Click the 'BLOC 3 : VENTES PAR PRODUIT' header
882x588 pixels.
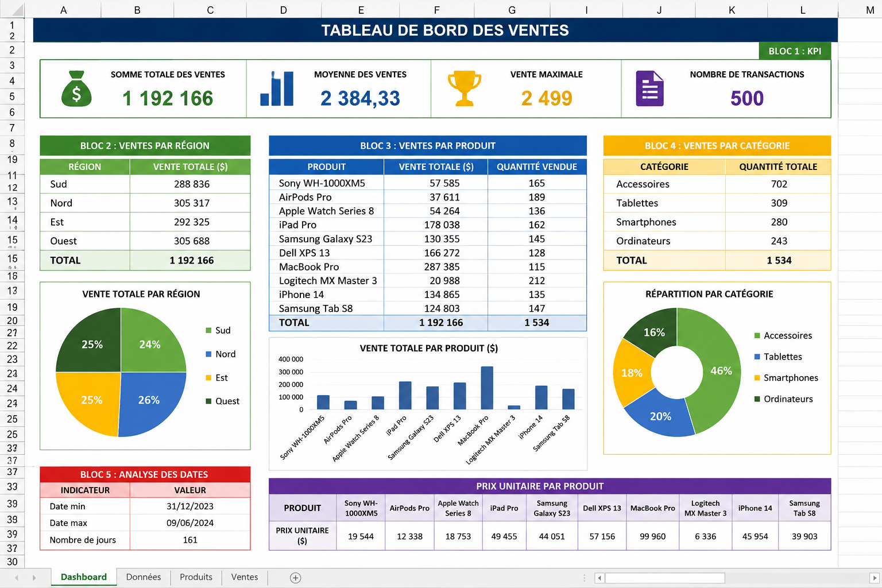428,146
